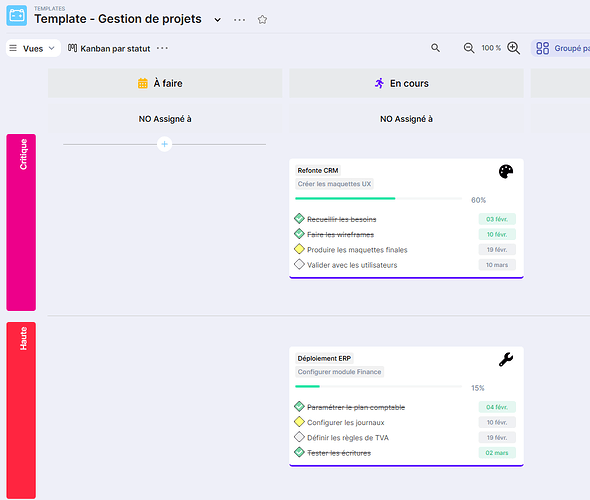Toggle the Produire les maquettes finales status diamond
The width and height of the screenshot is (590, 500).
pyautogui.click(x=299, y=249)
